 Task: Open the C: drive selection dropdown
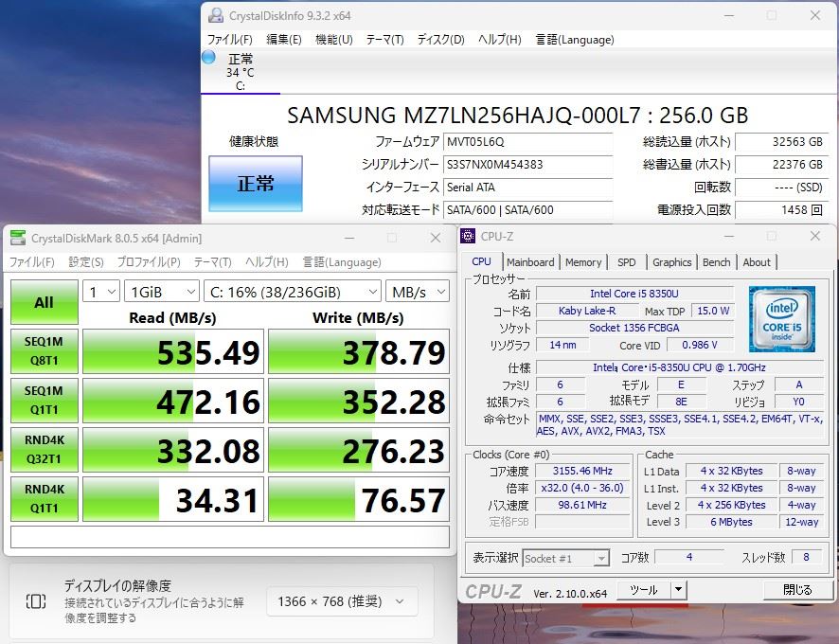[x=293, y=292]
